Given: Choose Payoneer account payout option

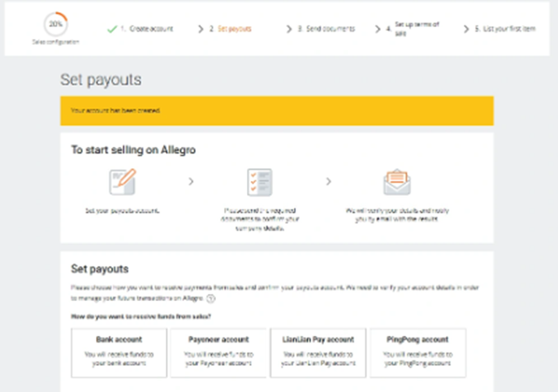Looking at the screenshot, I should point(218,352).
